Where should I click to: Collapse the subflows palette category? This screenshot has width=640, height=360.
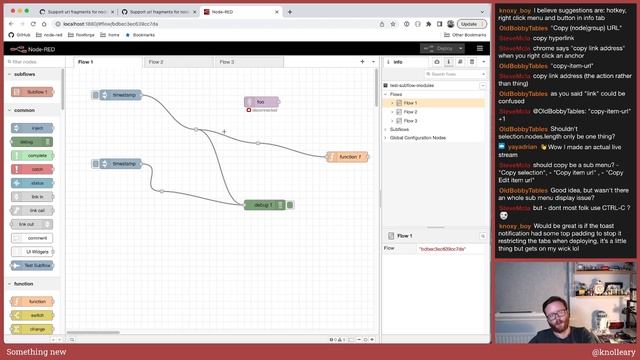pyautogui.click(x=33, y=74)
